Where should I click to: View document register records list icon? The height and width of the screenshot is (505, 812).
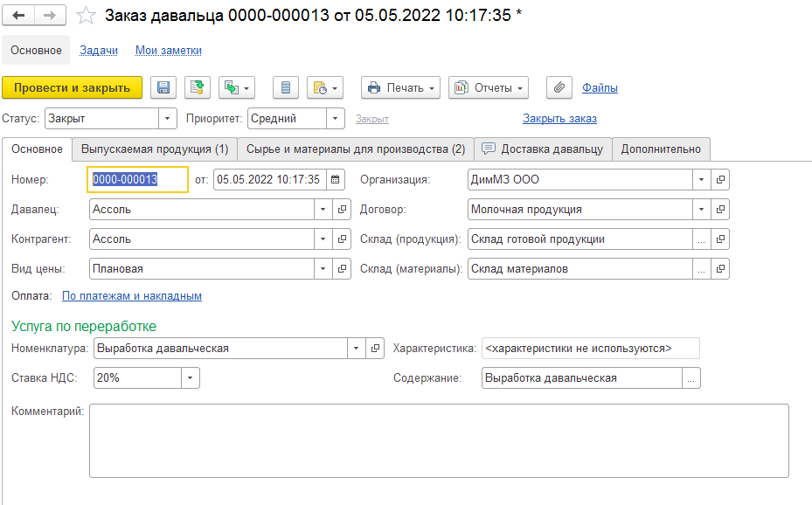coord(284,87)
